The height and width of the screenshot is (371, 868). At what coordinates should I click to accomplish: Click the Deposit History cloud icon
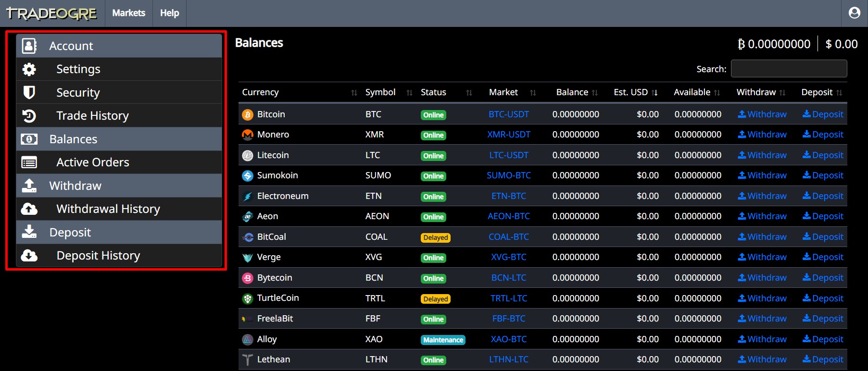pos(29,256)
